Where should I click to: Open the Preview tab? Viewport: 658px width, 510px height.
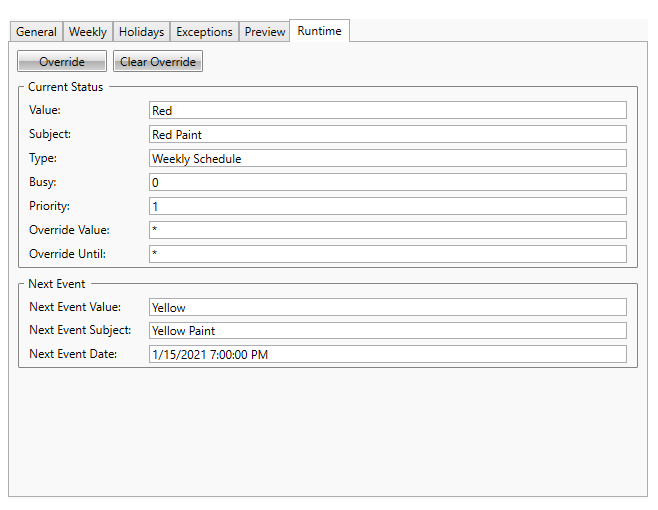[x=265, y=32]
